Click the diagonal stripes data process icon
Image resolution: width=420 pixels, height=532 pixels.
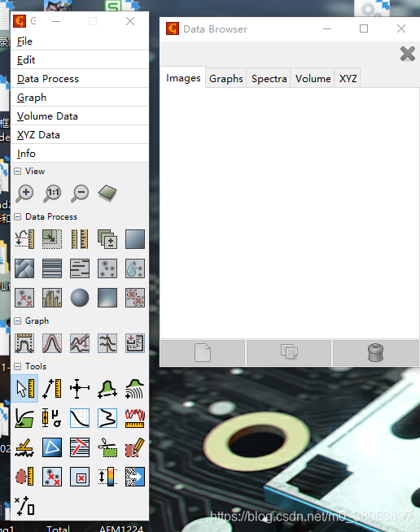pyautogui.click(x=24, y=268)
